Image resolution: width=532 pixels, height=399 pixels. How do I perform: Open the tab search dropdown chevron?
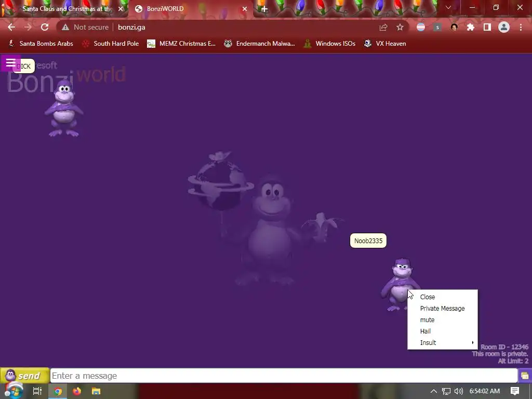448,7
